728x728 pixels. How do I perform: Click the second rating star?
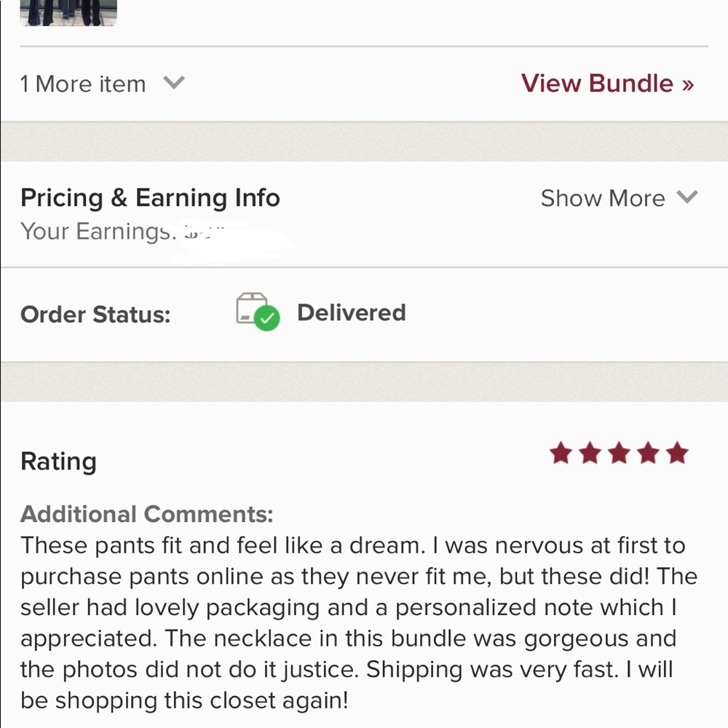590,453
